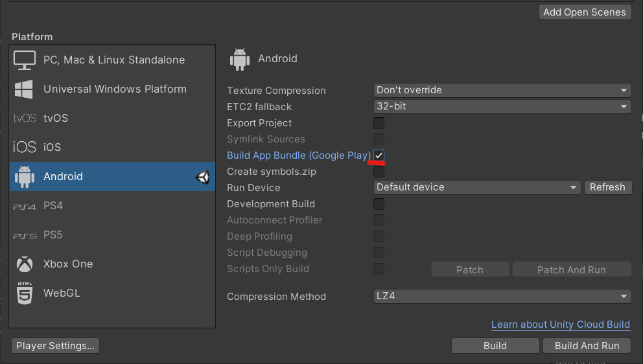Screen dimensions: 643x364
Task: Click the ETC2 fallback label
Action: pyautogui.click(x=259, y=107)
